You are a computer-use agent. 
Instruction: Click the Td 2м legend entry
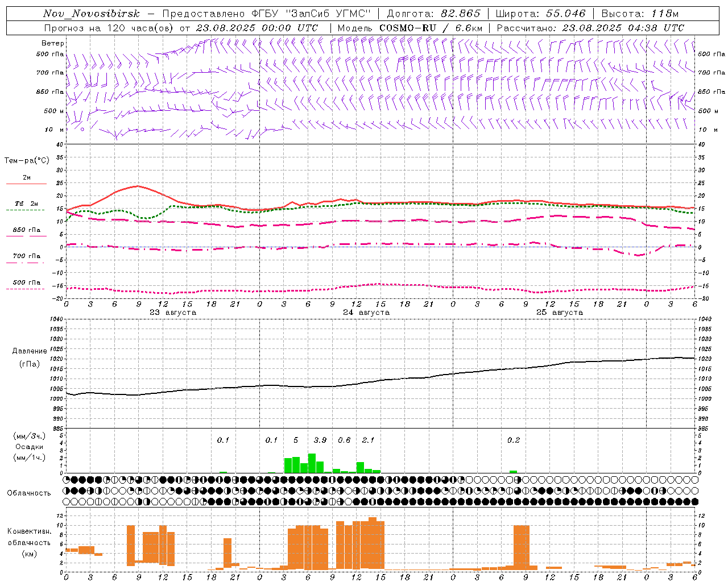click(x=26, y=203)
